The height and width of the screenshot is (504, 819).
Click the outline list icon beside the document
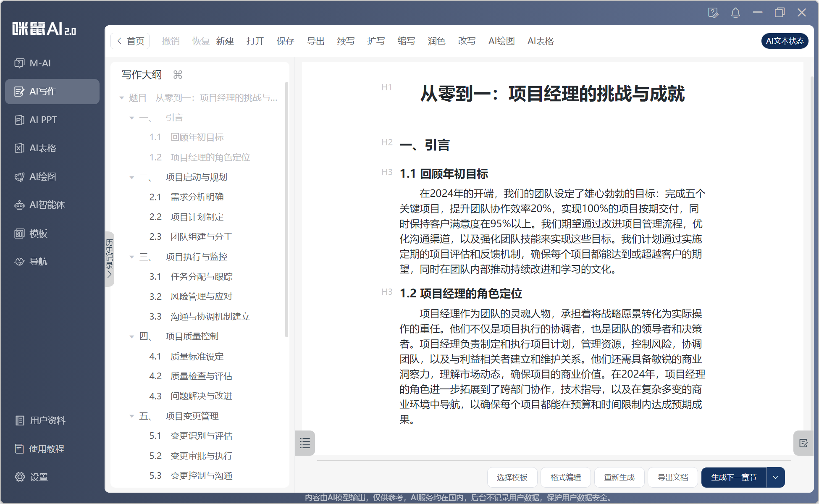tap(305, 443)
